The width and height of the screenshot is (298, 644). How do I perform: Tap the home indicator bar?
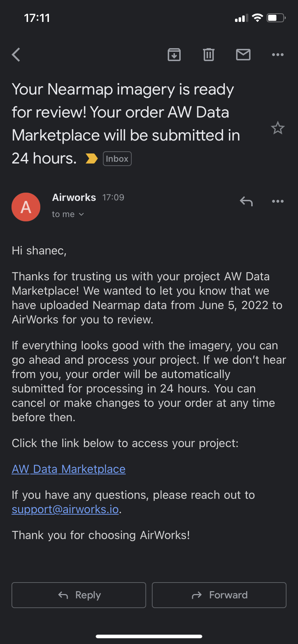click(x=149, y=636)
